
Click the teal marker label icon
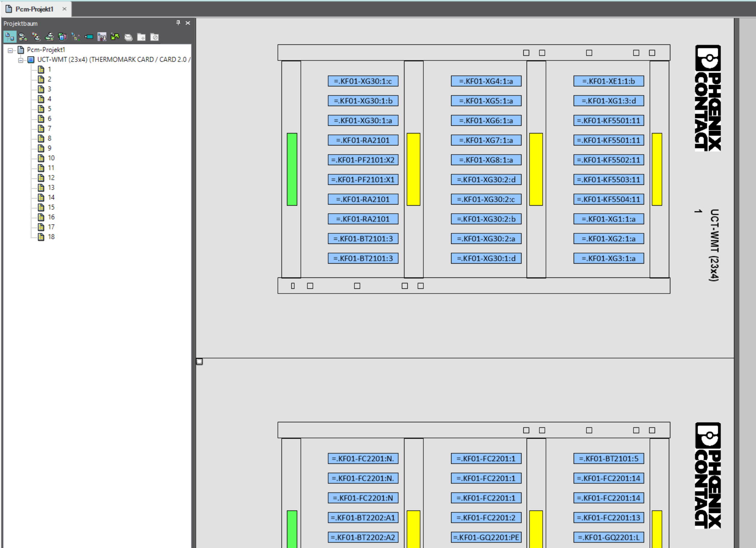tap(89, 37)
